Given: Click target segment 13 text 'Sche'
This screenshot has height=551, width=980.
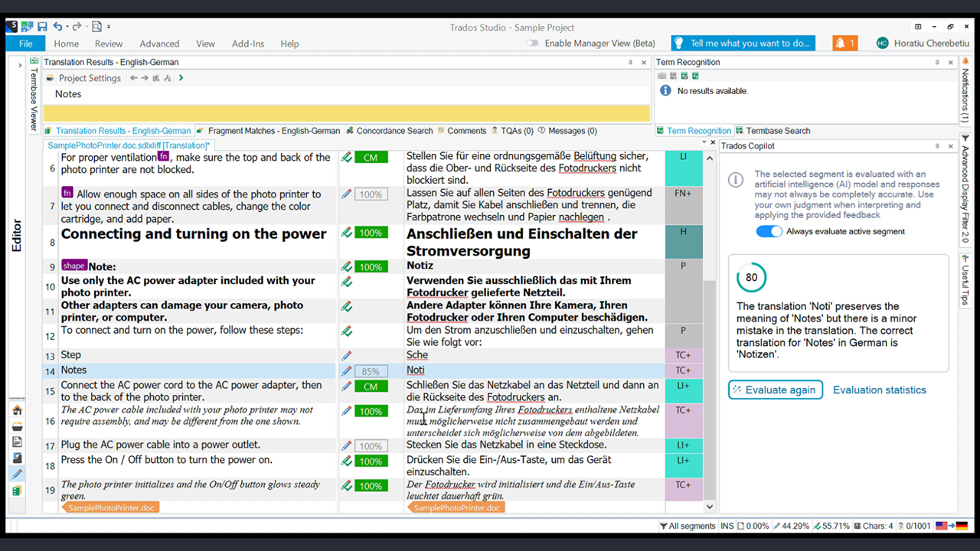Looking at the screenshot, I should click(417, 355).
